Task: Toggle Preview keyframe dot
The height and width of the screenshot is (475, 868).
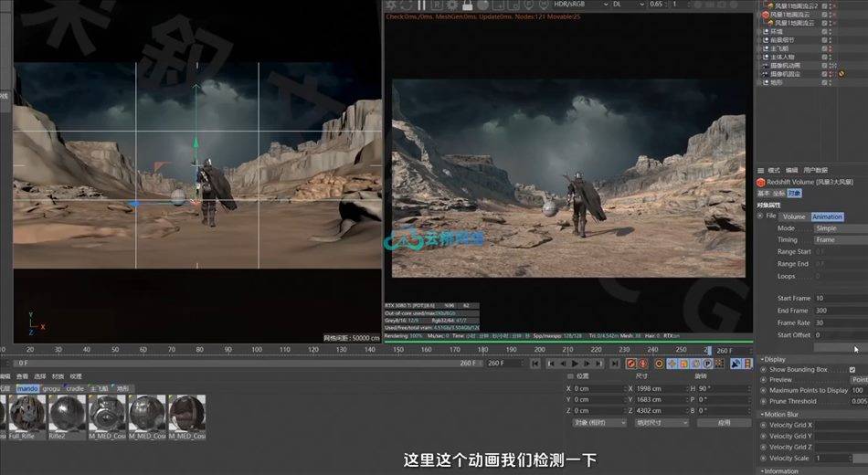Action: (763, 380)
